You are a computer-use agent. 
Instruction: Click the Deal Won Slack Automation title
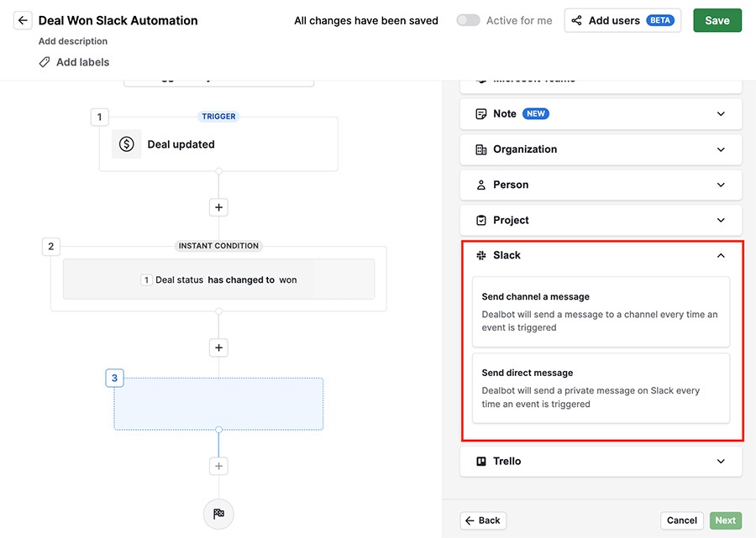tap(118, 20)
